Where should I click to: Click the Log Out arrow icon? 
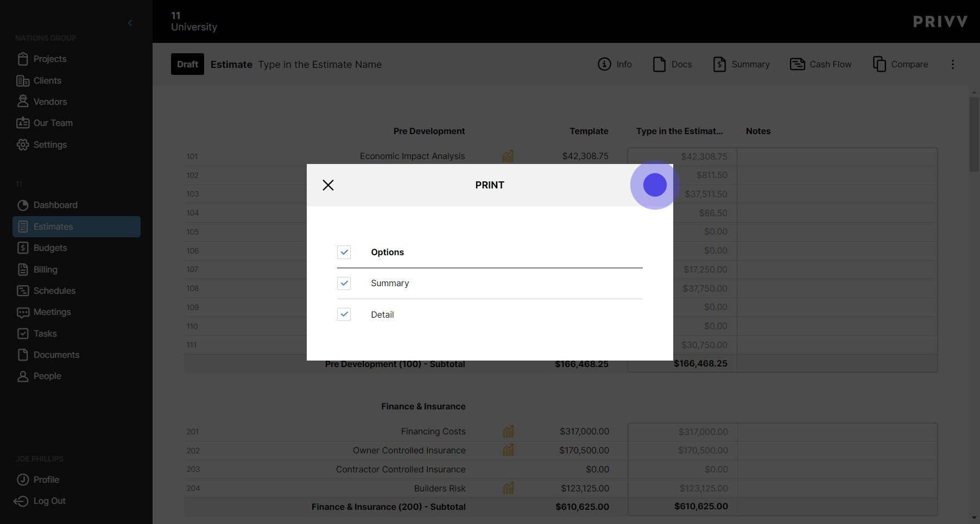21,501
